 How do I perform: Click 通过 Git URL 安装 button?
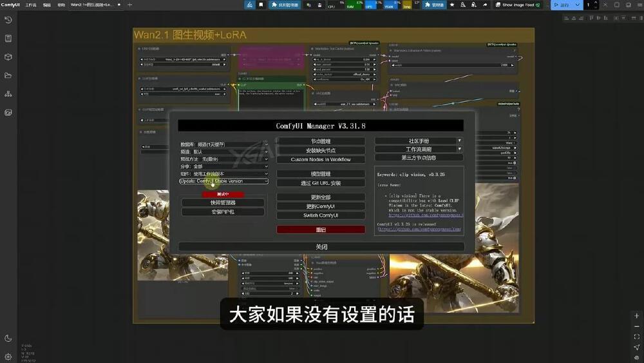(321, 183)
